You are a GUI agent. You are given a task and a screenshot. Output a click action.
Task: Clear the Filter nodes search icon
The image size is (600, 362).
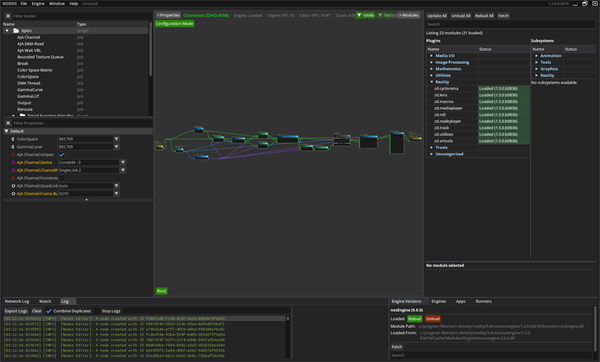pyautogui.click(x=8, y=16)
